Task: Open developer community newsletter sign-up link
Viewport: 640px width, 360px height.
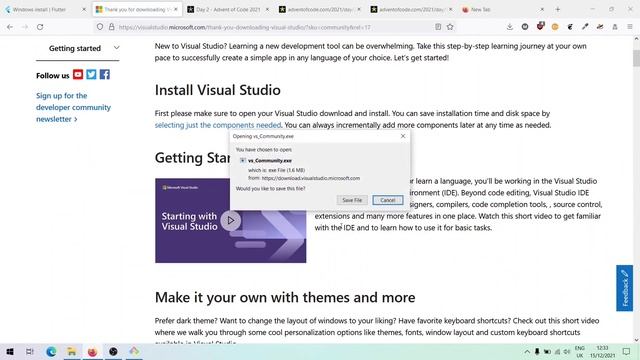Action: [x=73, y=107]
